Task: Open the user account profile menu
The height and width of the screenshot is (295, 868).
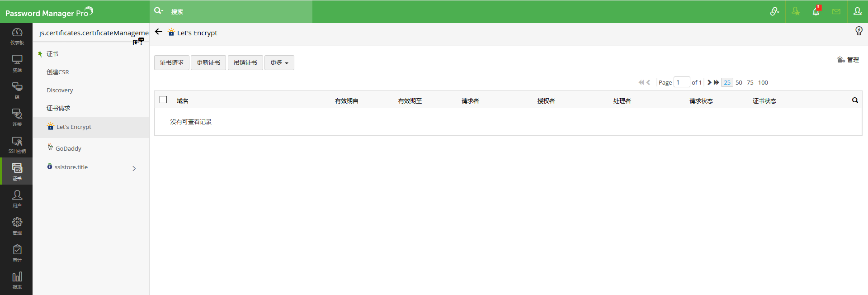Action: tap(858, 11)
